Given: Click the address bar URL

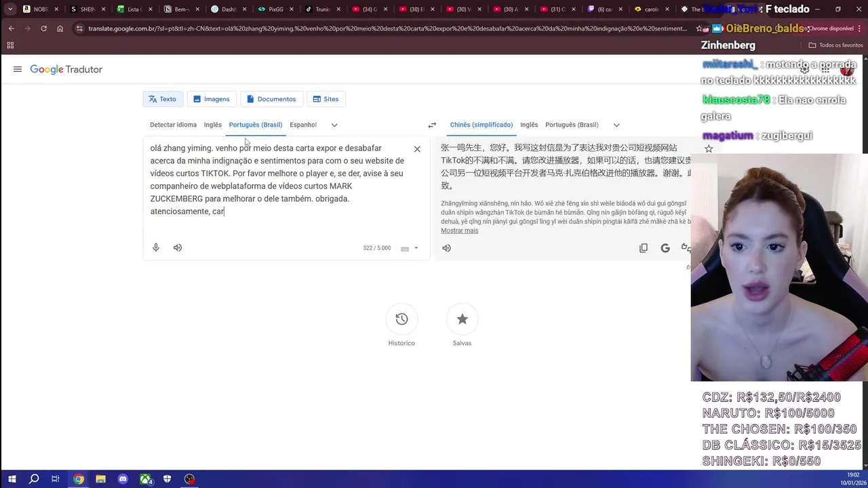Looking at the screenshot, I should pyautogui.click(x=387, y=28).
